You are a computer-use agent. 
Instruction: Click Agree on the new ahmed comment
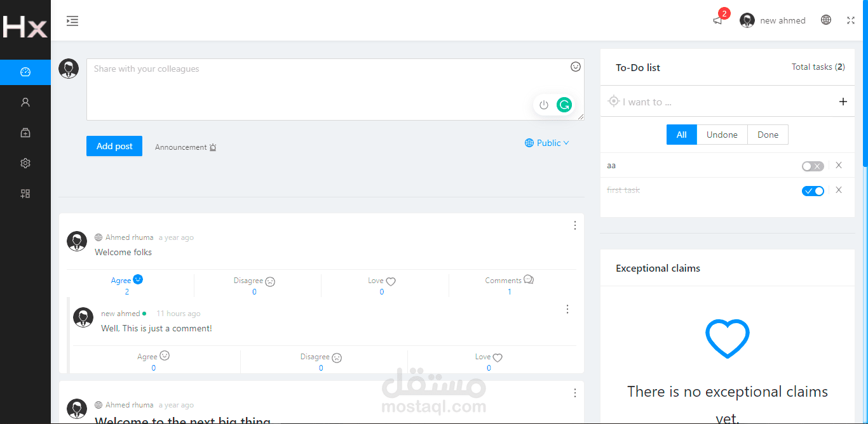(x=154, y=356)
